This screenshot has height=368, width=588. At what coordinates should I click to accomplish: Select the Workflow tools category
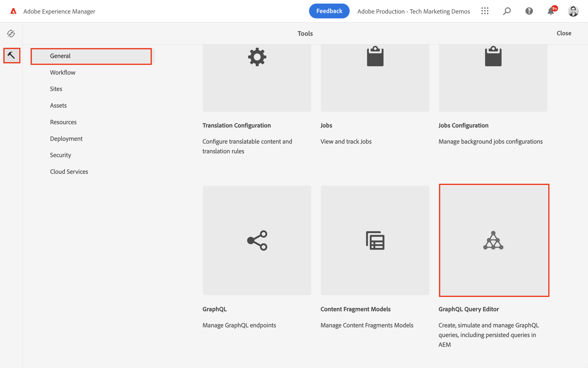(63, 73)
